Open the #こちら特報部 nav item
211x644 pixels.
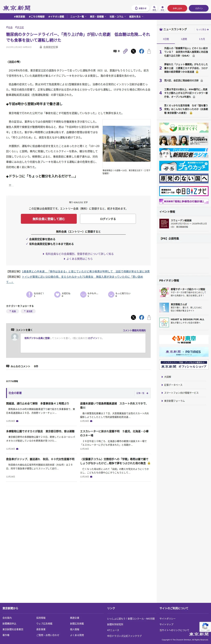(37, 16)
